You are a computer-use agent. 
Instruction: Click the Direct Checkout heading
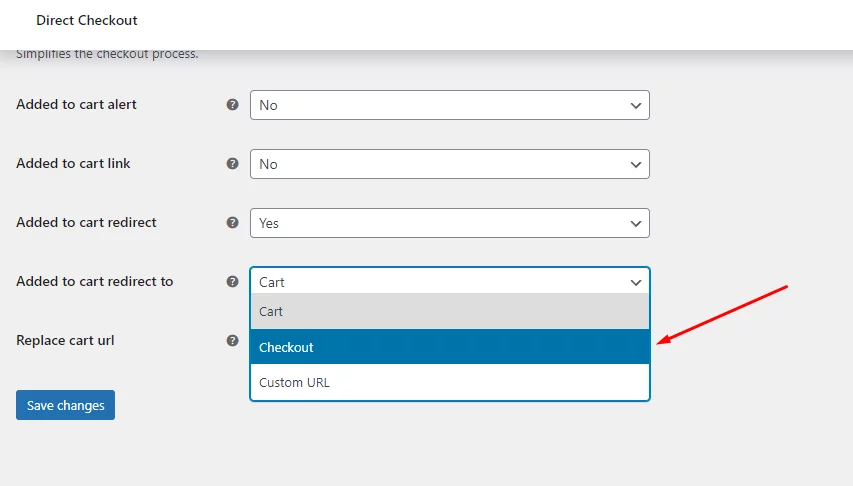[x=87, y=20]
